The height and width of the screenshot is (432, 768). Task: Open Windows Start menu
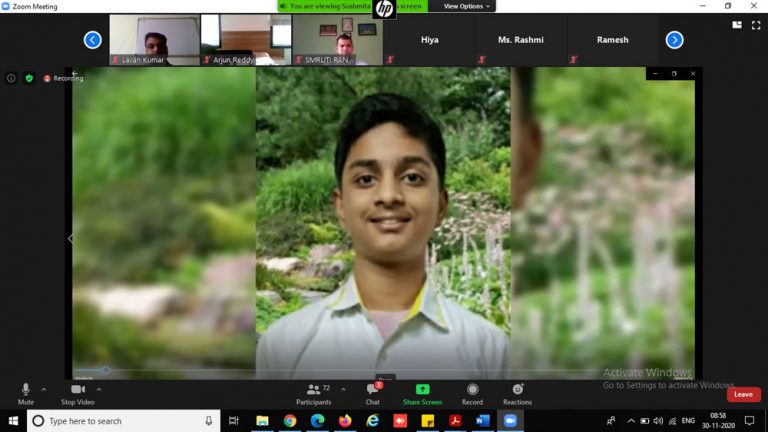tap(13, 421)
